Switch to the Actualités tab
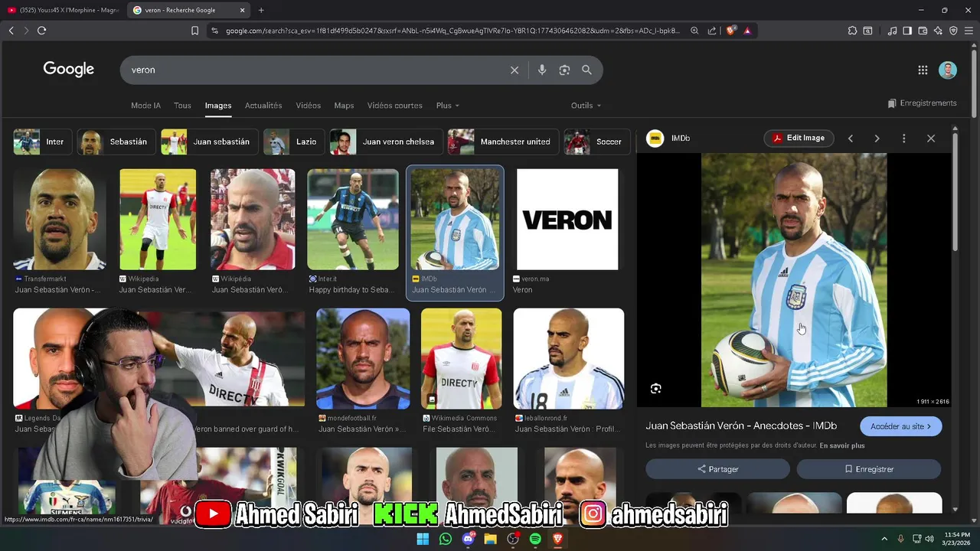Image resolution: width=980 pixels, height=551 pixels. tap(263, 106)
